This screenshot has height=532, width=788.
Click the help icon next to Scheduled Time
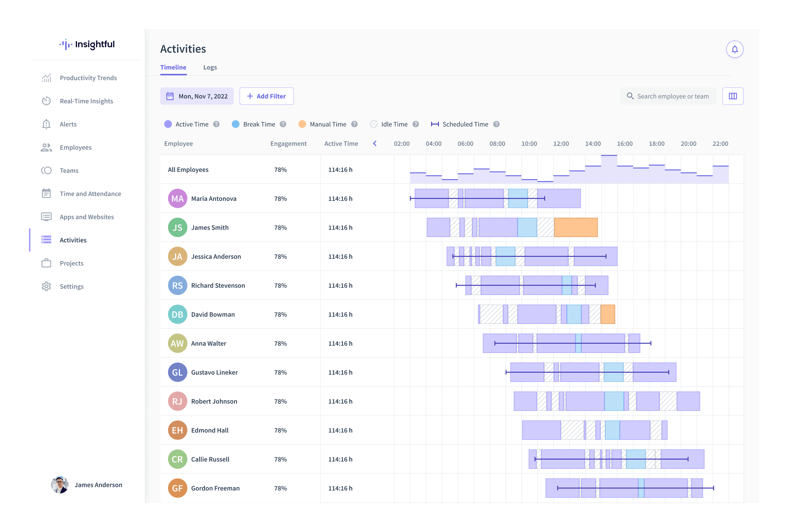[496, 124]
